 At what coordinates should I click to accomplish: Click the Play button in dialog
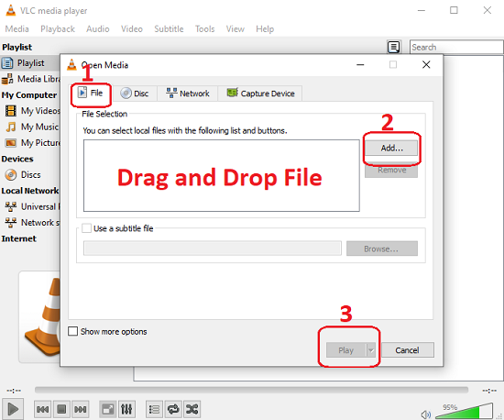click(x=345, y=350)
